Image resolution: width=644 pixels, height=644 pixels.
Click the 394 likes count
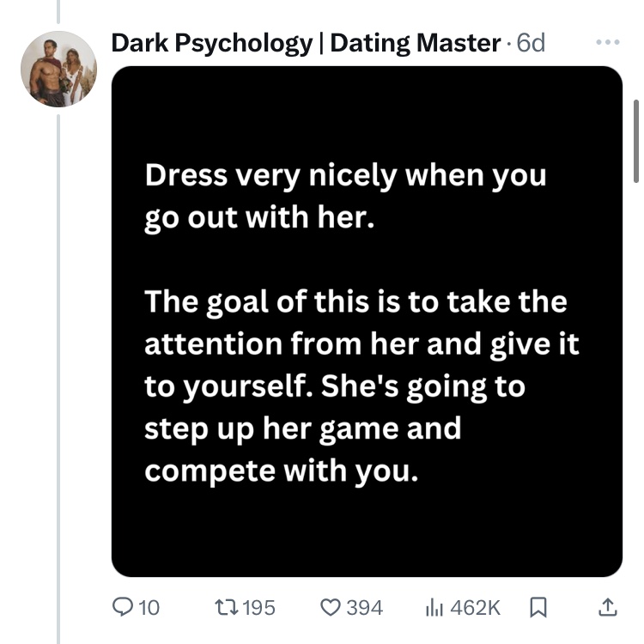364,607
